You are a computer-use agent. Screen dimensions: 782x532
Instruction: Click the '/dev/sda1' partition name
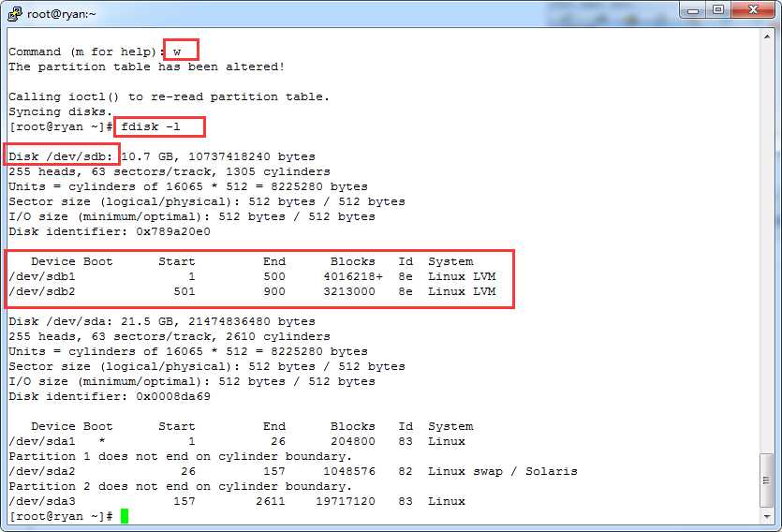click(x=42, y=441)
